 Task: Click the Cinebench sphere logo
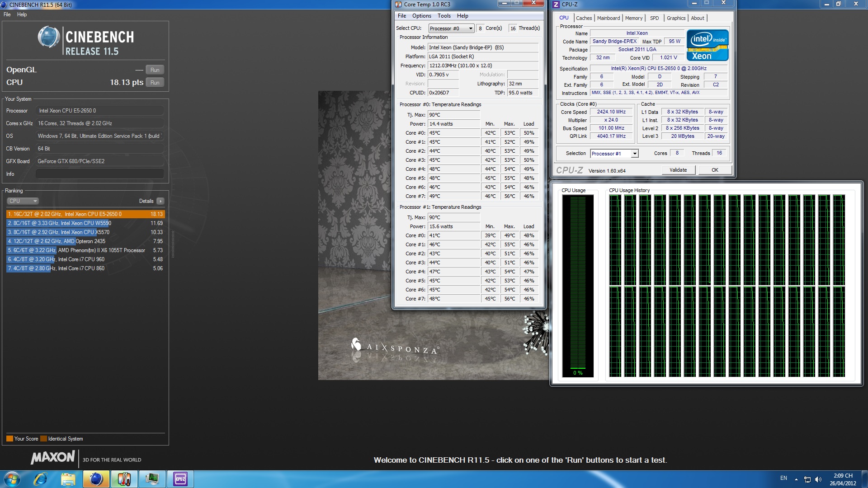[x=48, y=38]
